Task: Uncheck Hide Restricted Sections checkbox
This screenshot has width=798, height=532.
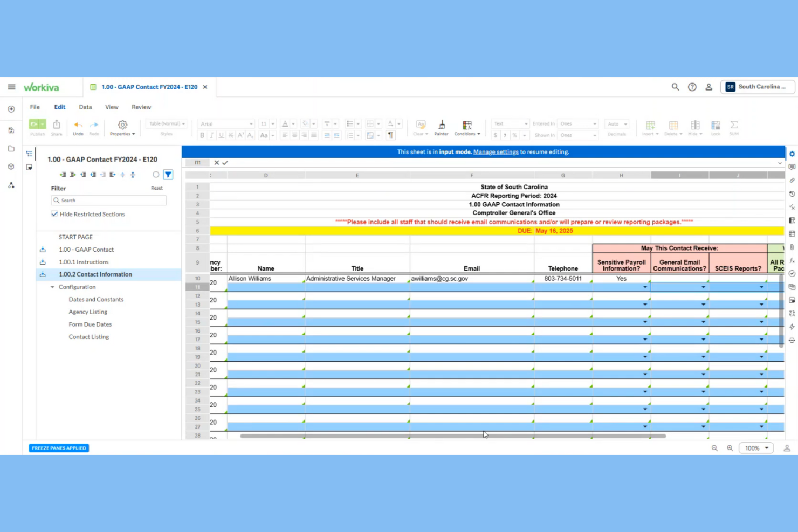Action: tap(54, 214)
